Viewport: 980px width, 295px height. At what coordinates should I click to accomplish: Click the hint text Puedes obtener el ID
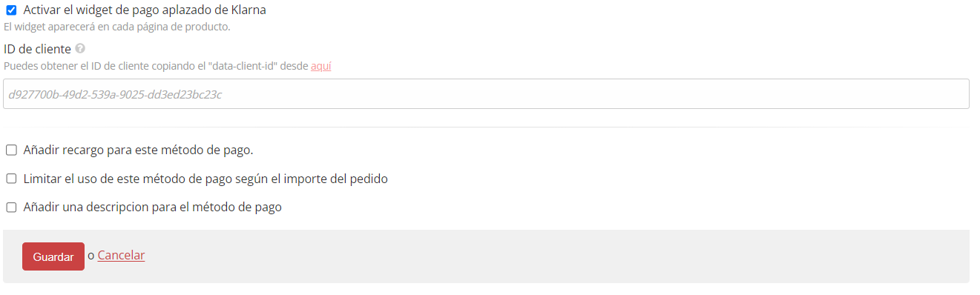click(157, 65)
